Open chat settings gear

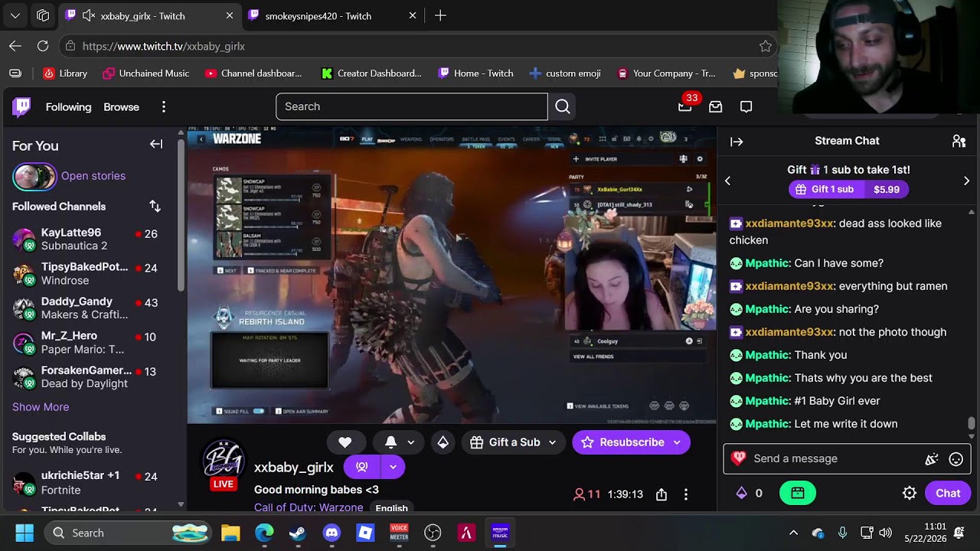(910, 494)
